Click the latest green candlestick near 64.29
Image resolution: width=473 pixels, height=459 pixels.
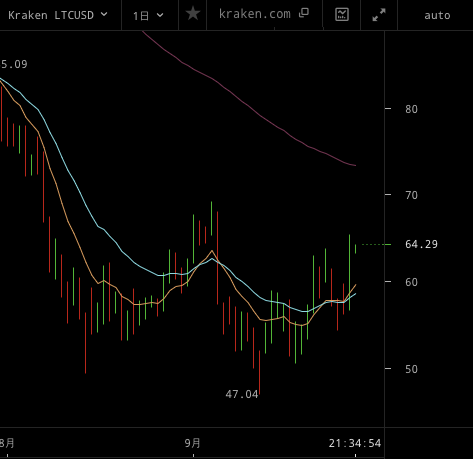[x=355, y=249]
